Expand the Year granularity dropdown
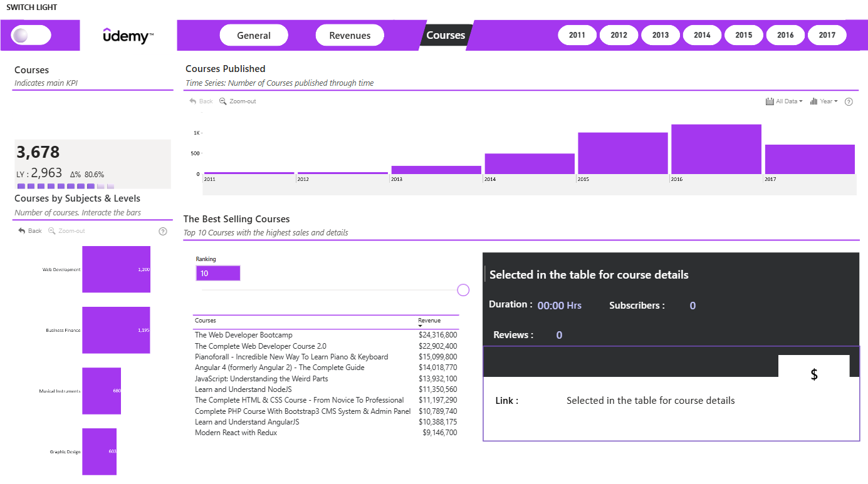Screen dimensions: 868x484 pos(824,101)
